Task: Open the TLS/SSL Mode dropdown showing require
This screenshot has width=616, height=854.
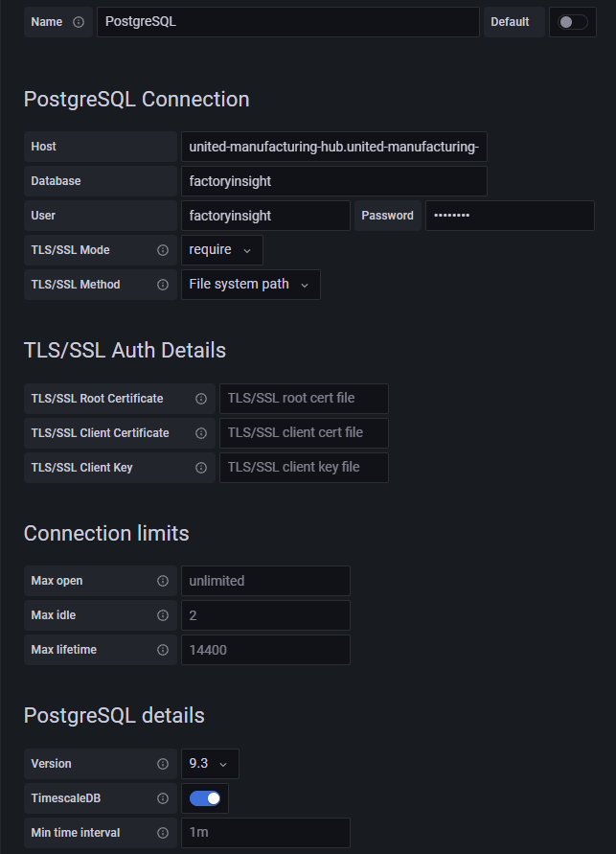Action: pyautogui.click(x=222, y=250)
